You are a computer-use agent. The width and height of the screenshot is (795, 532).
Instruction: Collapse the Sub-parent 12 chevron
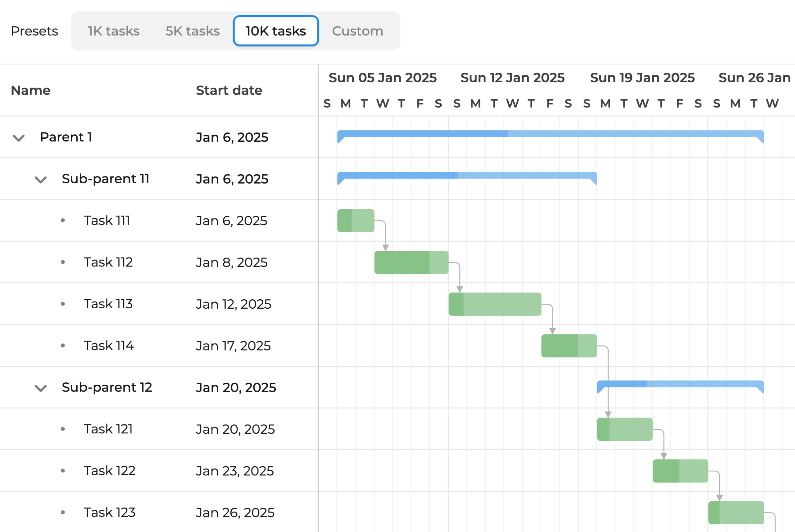click(x=41, y=388)
